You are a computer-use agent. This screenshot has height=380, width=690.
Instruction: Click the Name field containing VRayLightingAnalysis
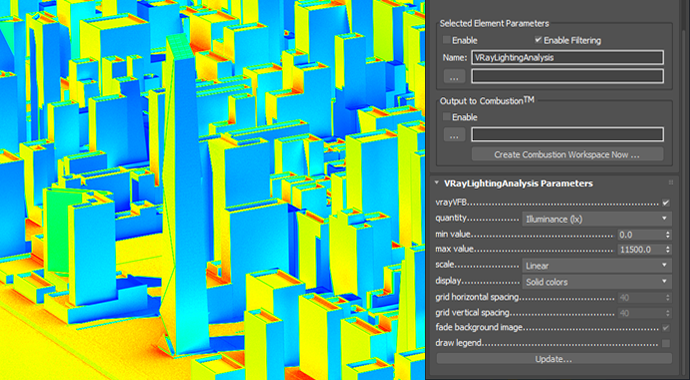coord(567,58)
